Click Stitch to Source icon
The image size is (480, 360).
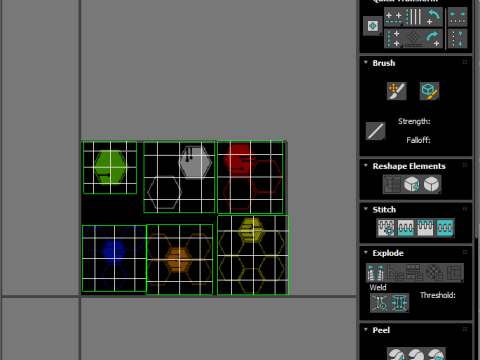(406, 228)
